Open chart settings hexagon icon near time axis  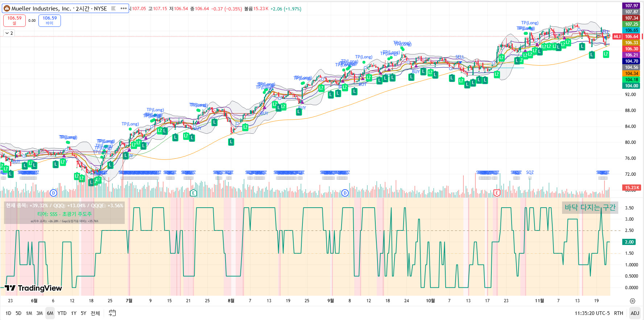tap(632, 301)
